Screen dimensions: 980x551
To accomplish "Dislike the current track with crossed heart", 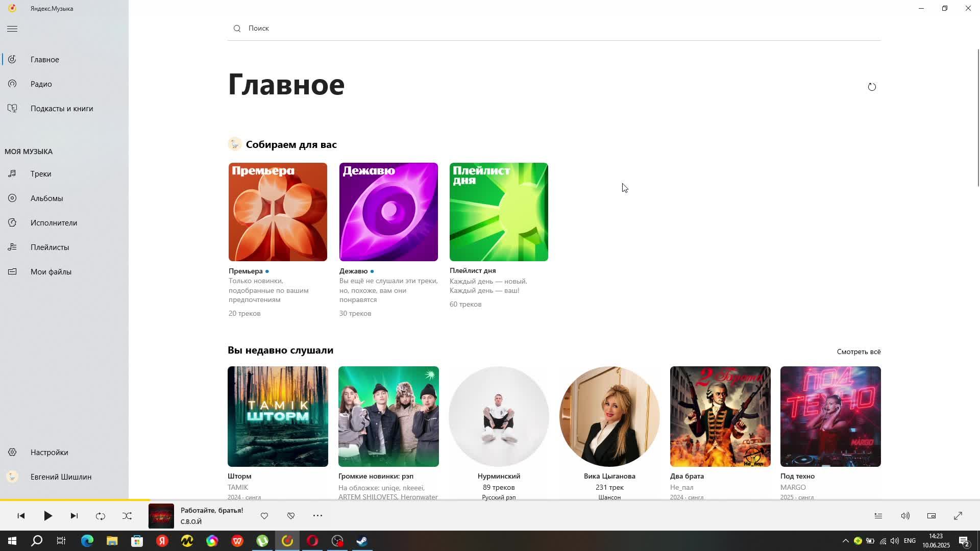I will click(x=291, y=516).
